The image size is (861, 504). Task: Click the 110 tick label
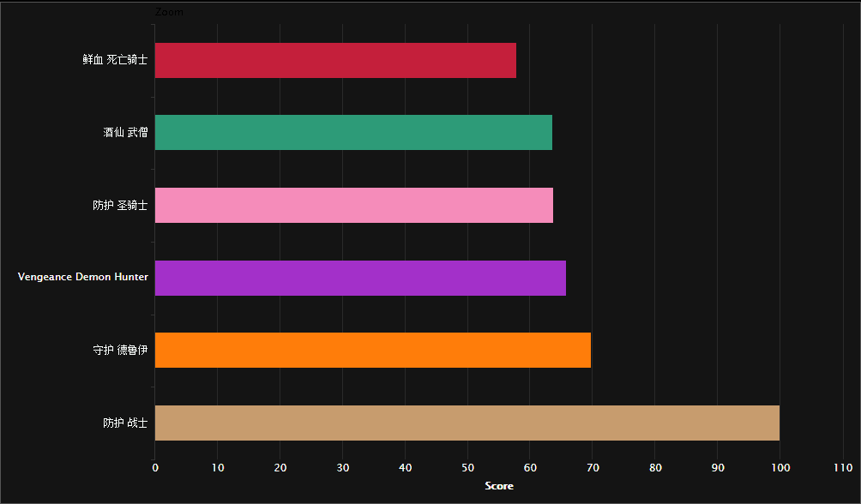[x=843, y=468]
